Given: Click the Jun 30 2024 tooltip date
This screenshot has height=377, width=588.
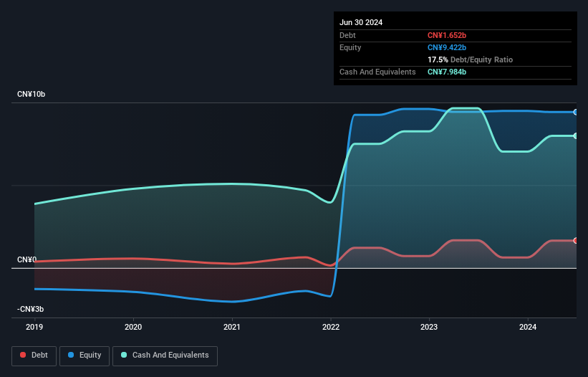Looking at the screenshot, I should (361, 22).
